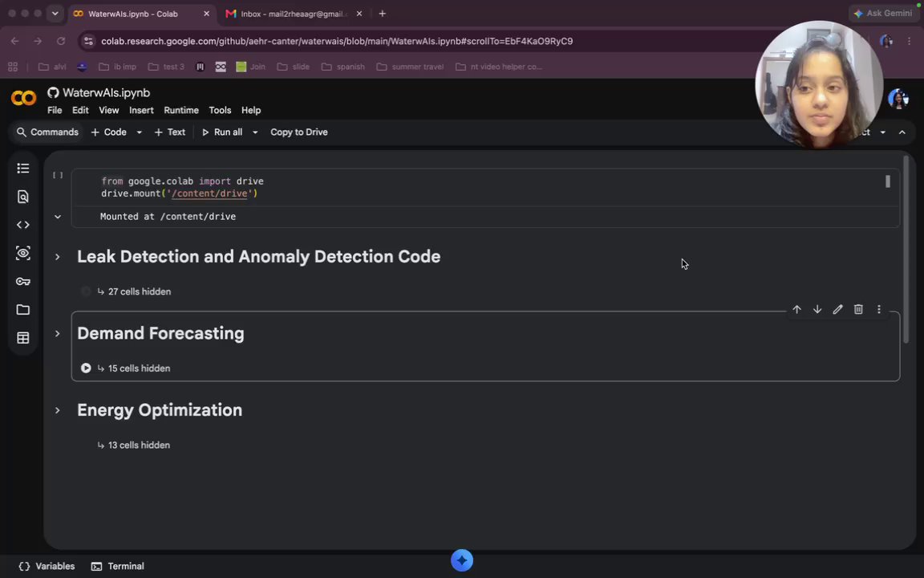The width and height of the screenshot is (924, 578).
Task: Open a new browser tab
Action: (x=383, y=14)
